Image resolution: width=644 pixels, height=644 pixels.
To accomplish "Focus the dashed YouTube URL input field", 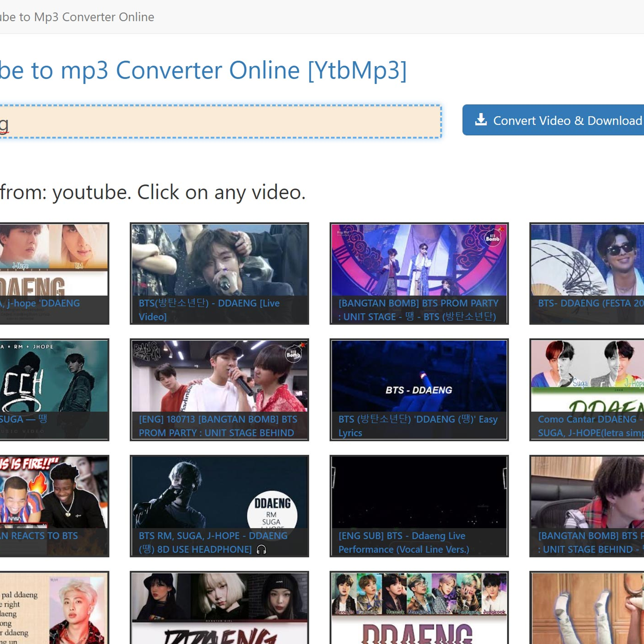I will (x=221, y=122).
